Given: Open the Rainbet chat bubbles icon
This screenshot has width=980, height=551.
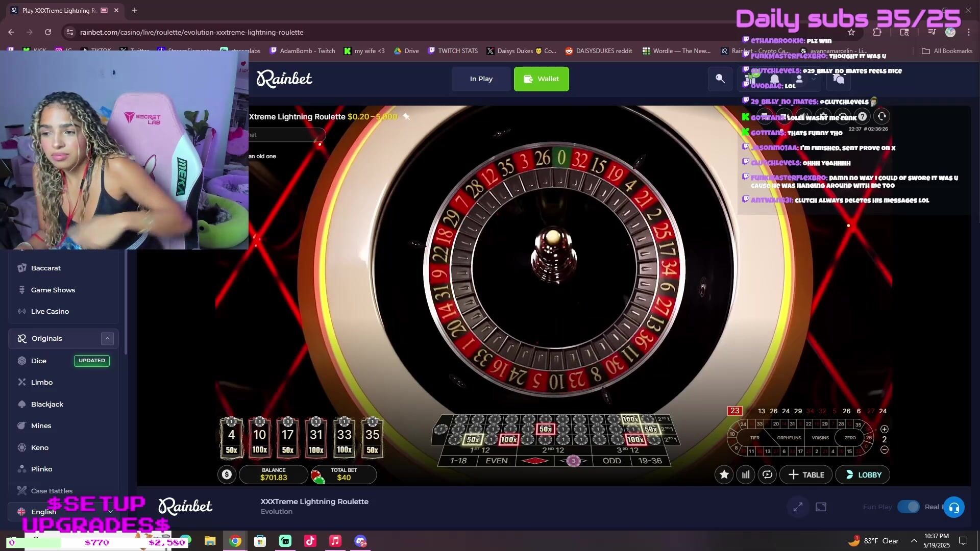Looking at the screenshot, I should click(838, 79).
